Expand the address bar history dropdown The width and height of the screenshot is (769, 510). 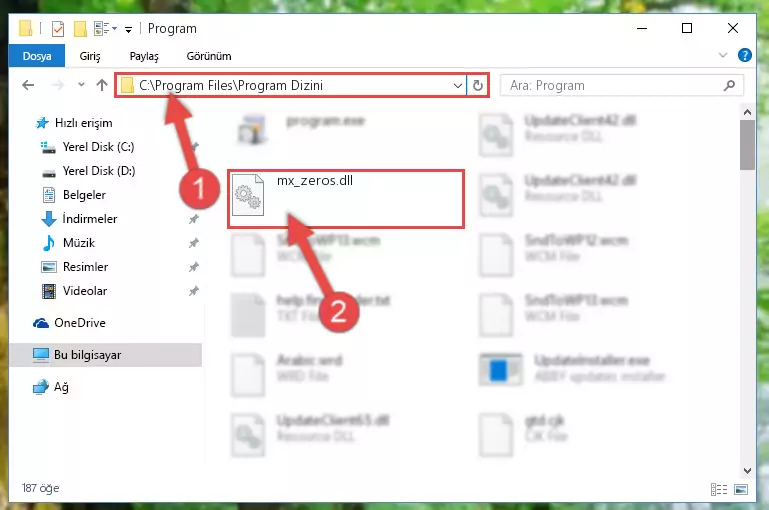click(458, 85)
